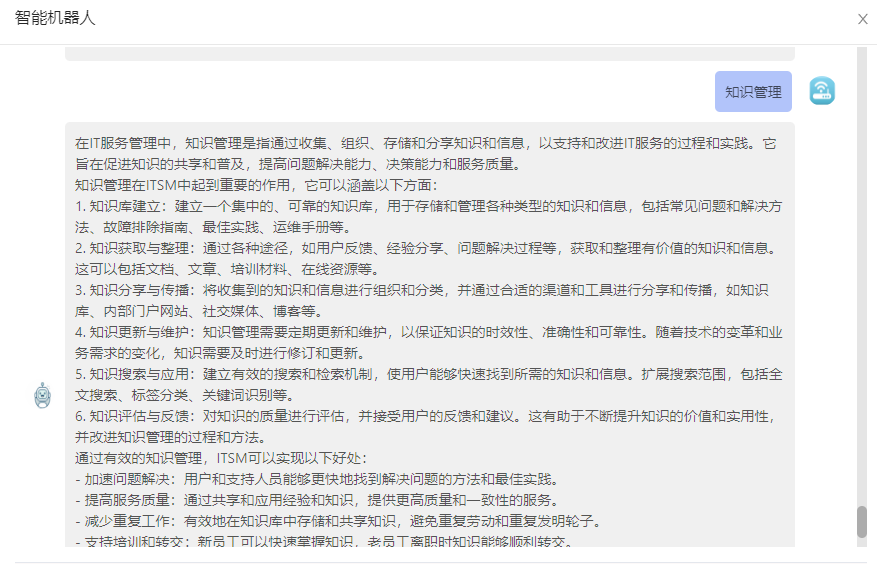
Task: Click the line starting 2. 知识获取与整理
Action: tap(425, 248)
